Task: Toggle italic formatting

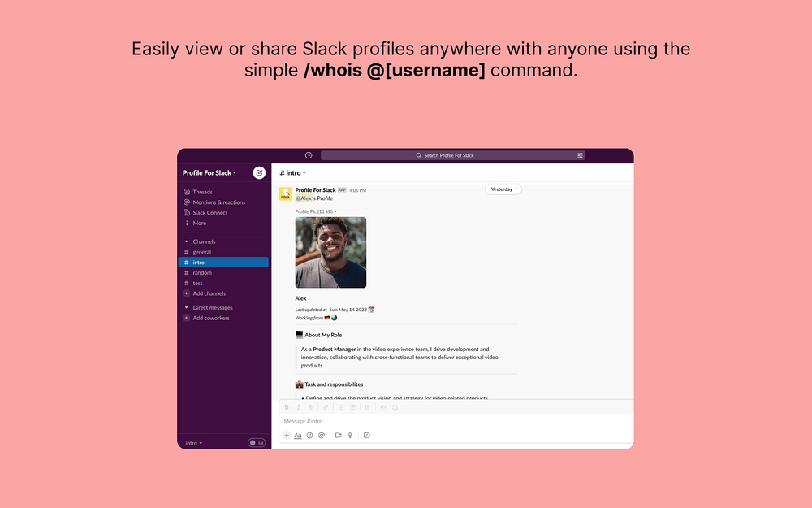Action: point(298,407)
